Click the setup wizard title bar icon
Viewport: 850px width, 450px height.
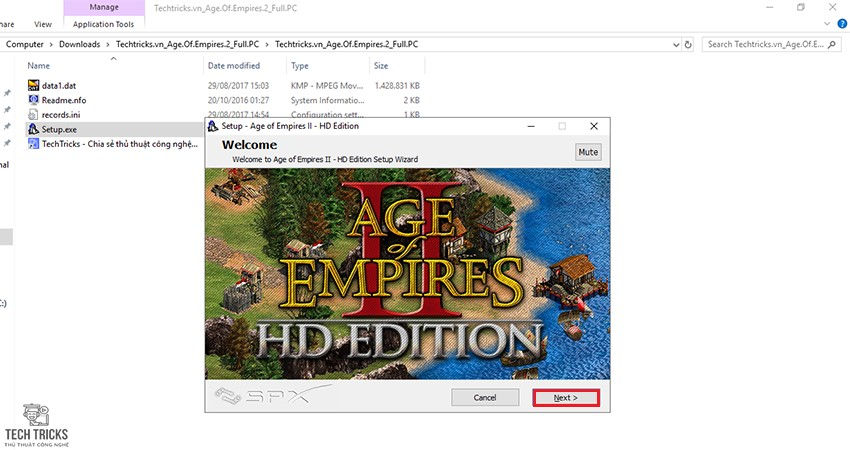(x=213, y=126)
